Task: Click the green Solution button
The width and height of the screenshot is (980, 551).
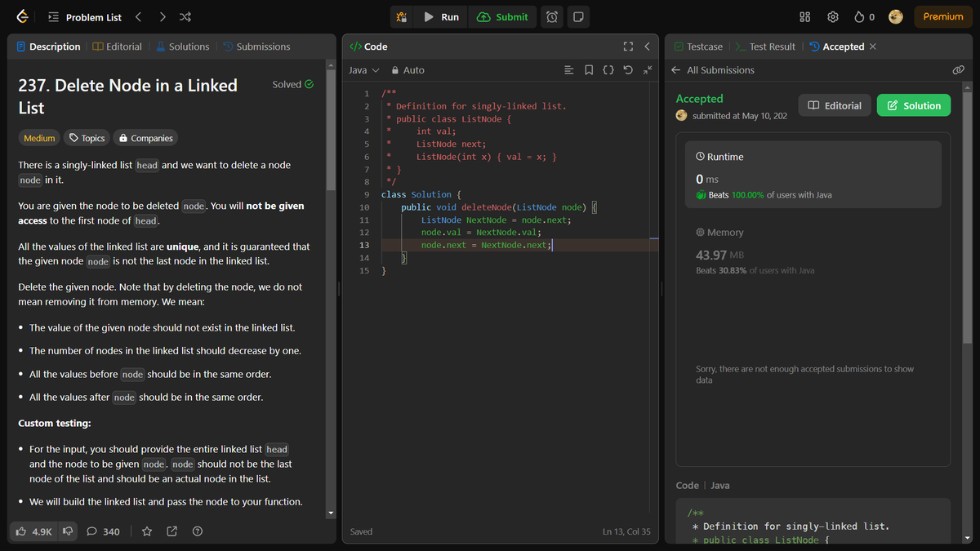Action: tap(914, 105)
